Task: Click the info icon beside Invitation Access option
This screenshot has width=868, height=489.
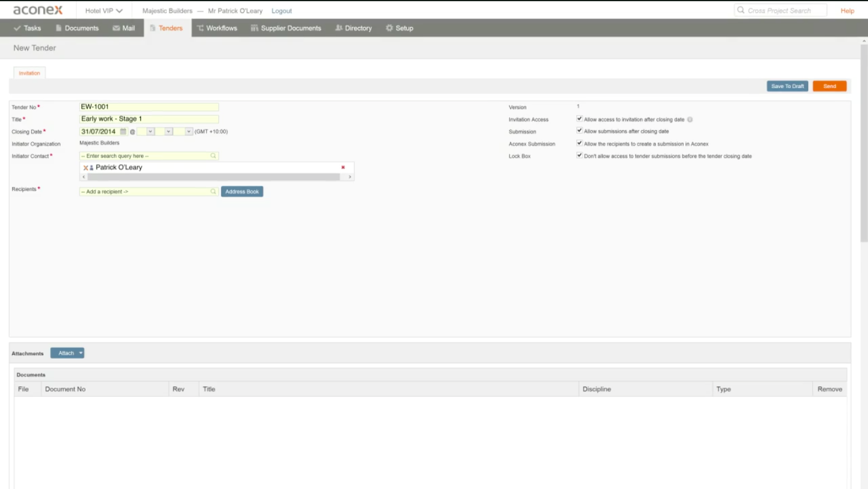Action: 690,119
